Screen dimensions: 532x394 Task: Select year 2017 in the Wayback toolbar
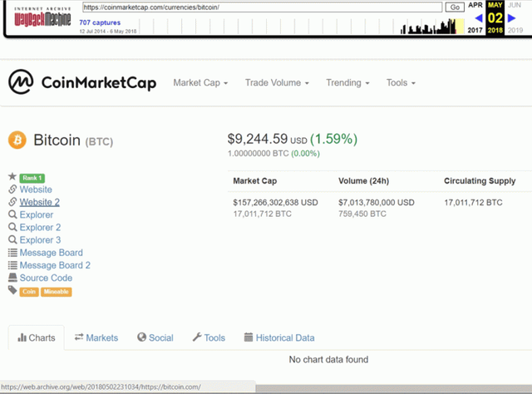click(475, 30)
